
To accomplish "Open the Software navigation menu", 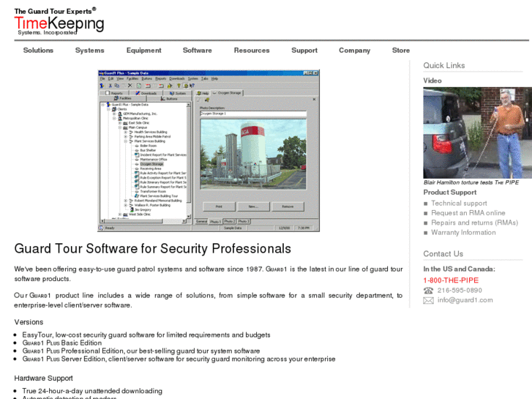I will 197,51.
